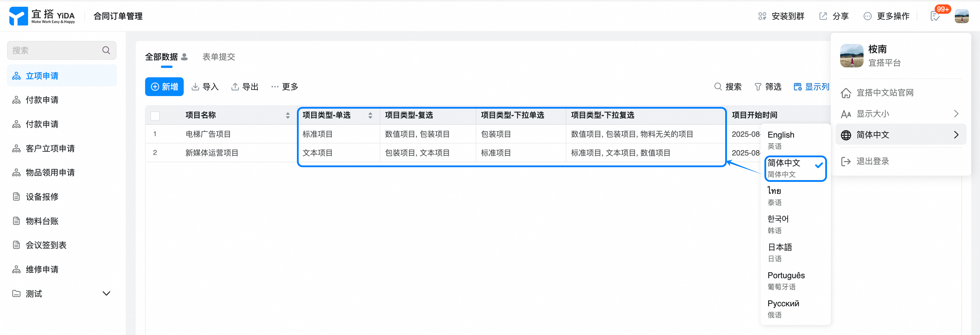Switch to the 表单提交 tab
This screenshot has height=335, width=980.
coord(218,57)
